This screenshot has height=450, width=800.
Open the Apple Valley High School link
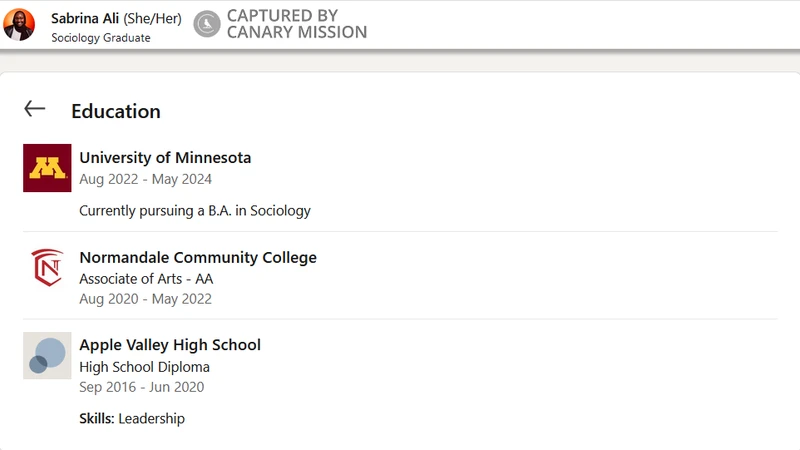coord(170,345)
